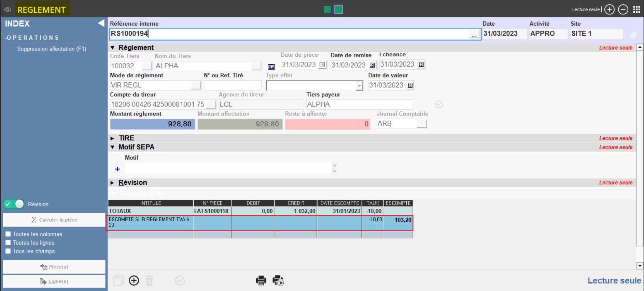The width and height of the screenshot is (644, 291).
Task: Click the Pièce(s) button
Action: coord(54,267)
